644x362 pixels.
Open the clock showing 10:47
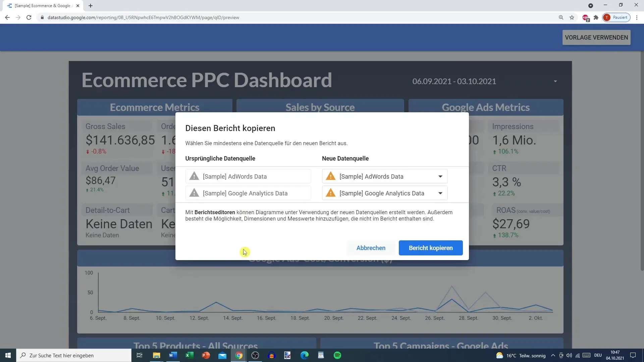click(x=615, y=355)
